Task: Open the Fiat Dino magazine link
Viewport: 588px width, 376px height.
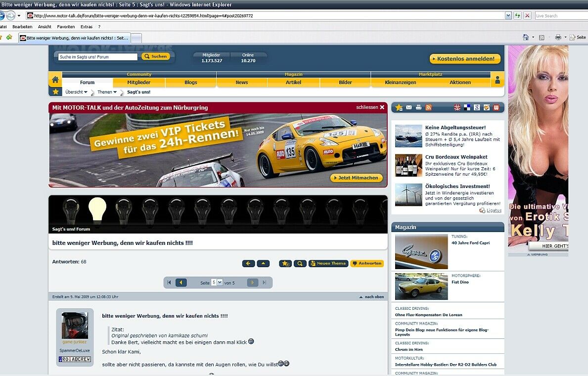Action: pos(460,282)
